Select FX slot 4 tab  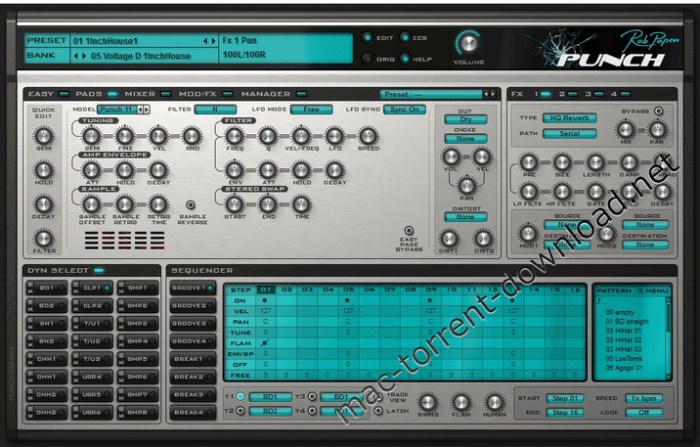pos(621,94)
